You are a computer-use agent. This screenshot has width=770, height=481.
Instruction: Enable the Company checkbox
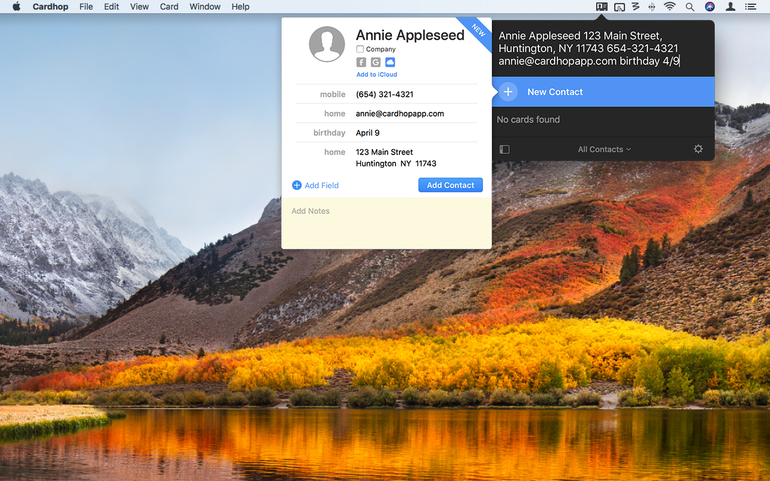coord(360,49)
